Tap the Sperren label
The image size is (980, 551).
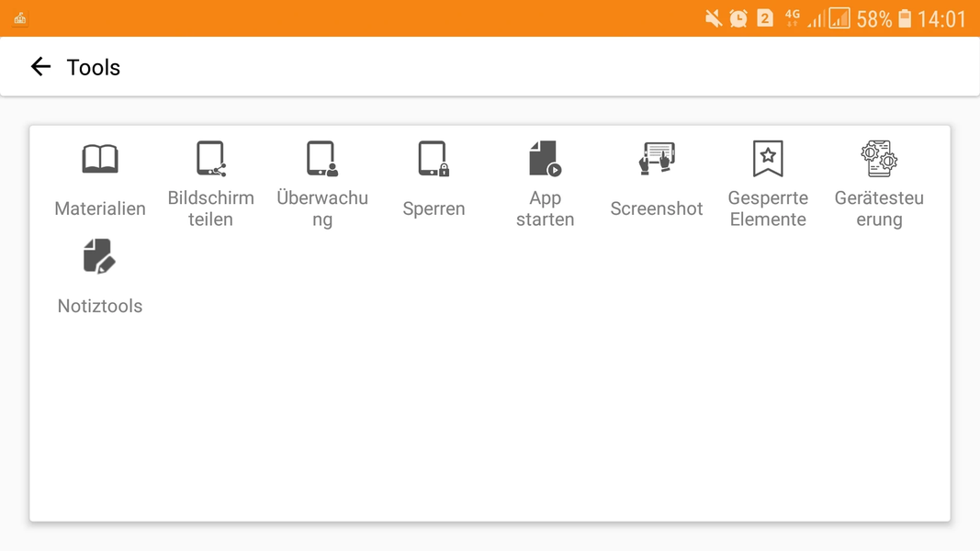[434, 208]
